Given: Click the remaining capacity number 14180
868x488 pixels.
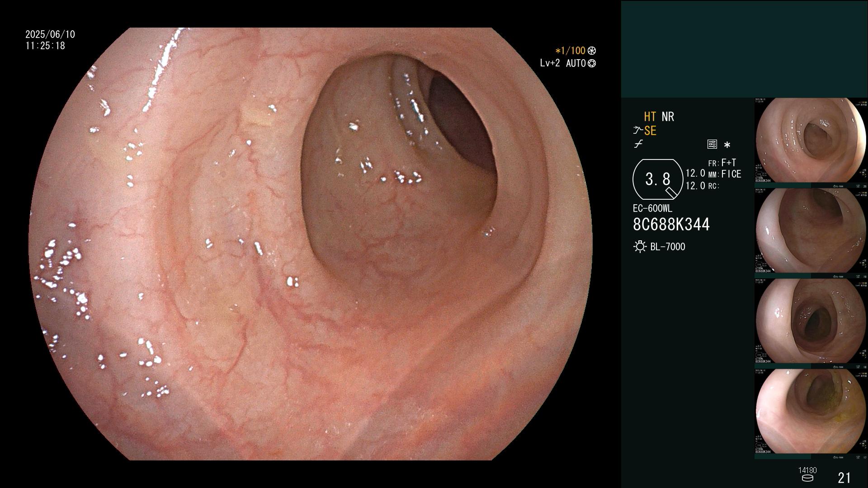Looking at the screenshot, I should click(807, 470).
